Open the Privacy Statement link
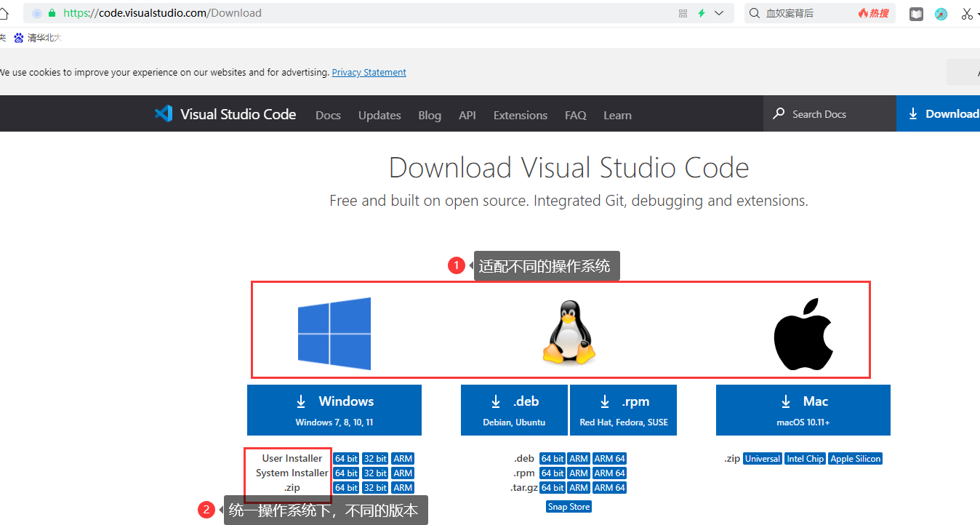 (x=369, y=72)
